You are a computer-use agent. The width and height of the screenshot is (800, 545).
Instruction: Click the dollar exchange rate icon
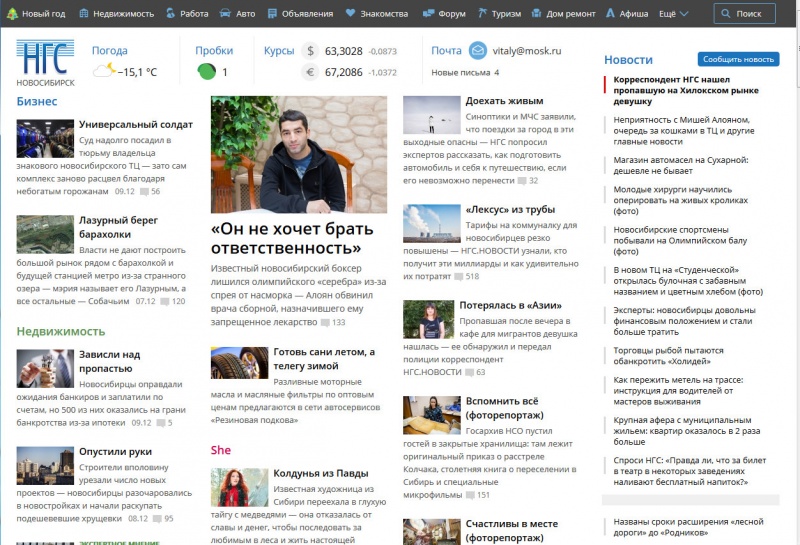tap(309, 51)
